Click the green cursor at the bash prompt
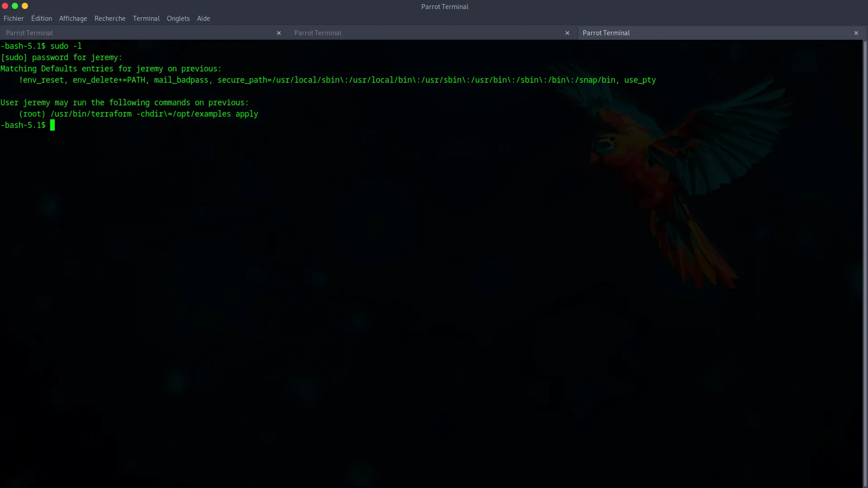 pos(52,125)
